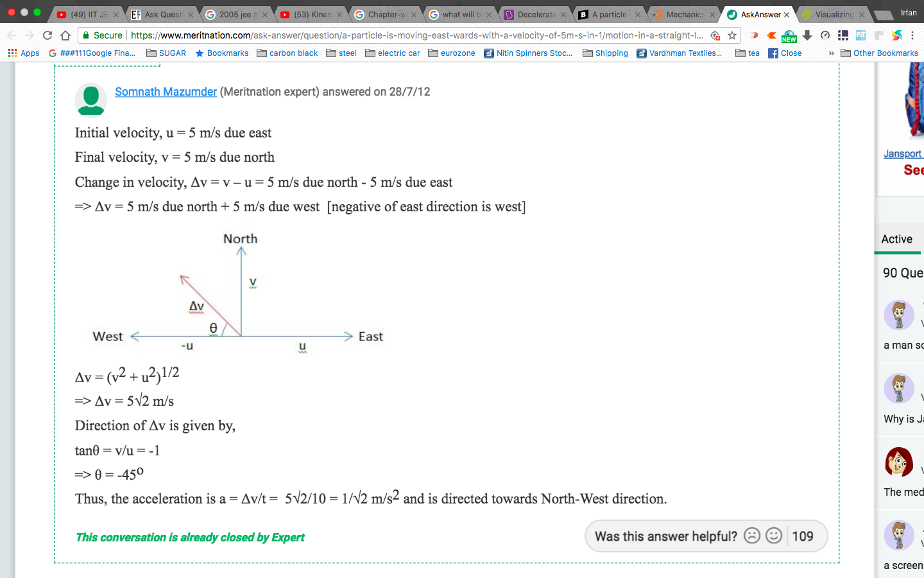
Task: Reload the current page
Action: [x=47, y=35]
